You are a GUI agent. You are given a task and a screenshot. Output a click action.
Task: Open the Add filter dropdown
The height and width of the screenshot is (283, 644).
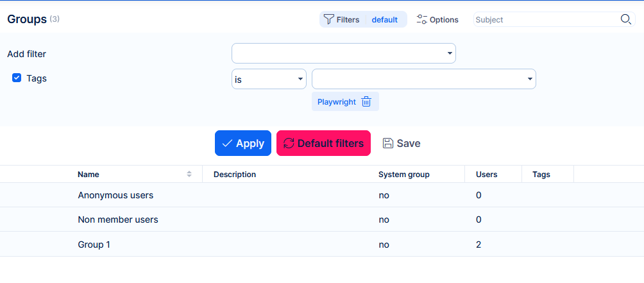[x=343, y=53]
